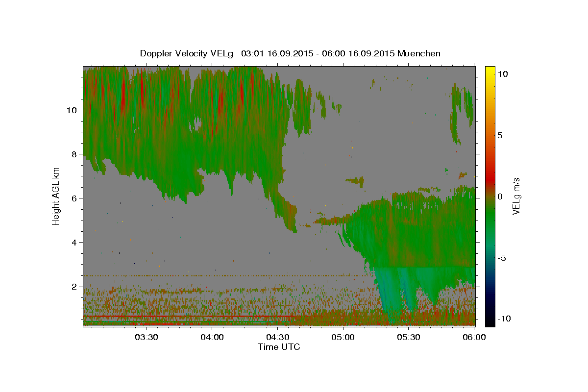Click the 'VELg m/s' colorbar label
Image resolution: width=588 pixels, height=392 pixels.
click(x=516, y=196)
